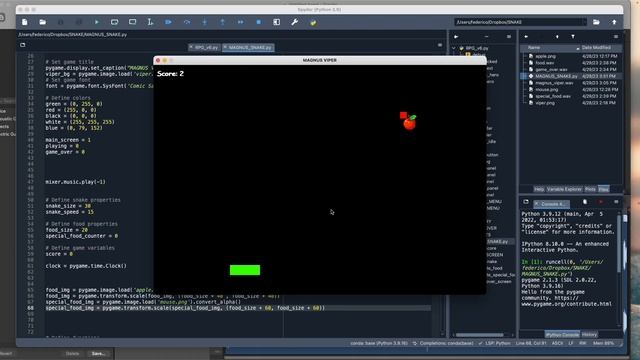This screenshot has height=360, width=640.
Task: Switch to the History bottom tab
Action: point(589,334)
